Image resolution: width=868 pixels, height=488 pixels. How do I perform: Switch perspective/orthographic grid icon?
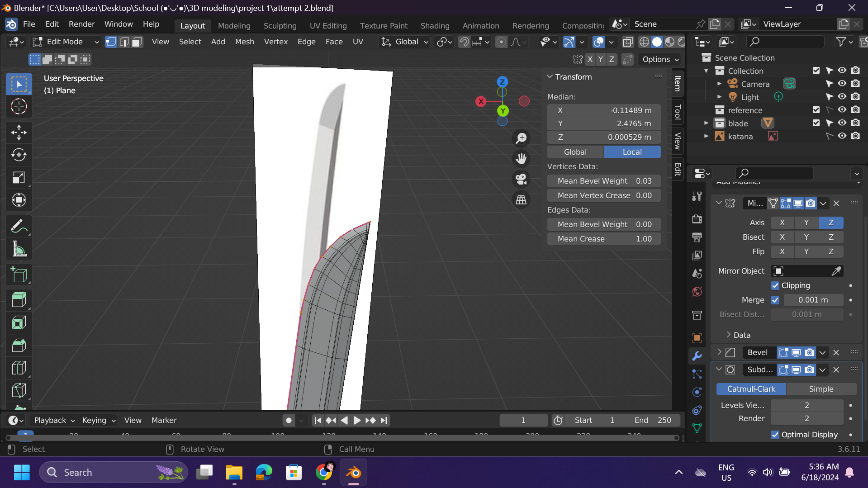coord(521,199)
